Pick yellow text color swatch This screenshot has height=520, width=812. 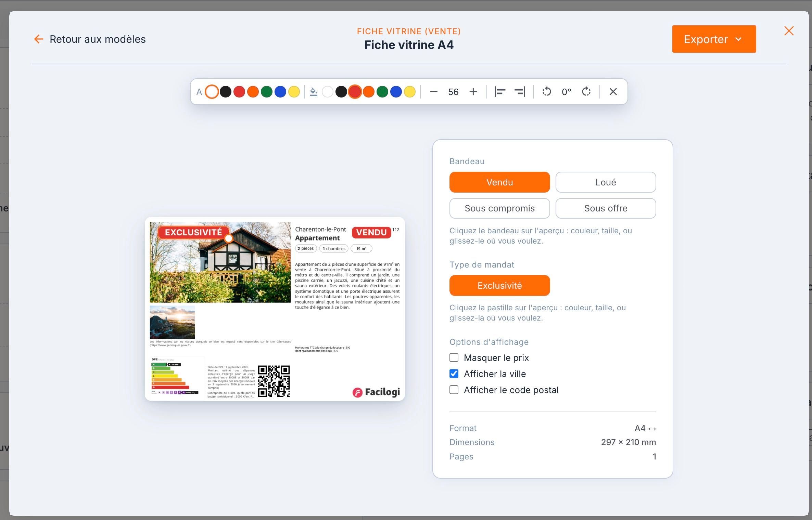294,92
